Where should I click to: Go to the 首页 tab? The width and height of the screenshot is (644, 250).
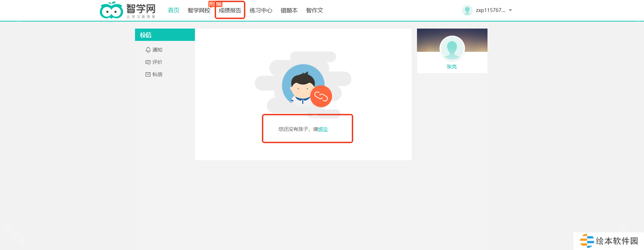pyautogui.click(x=173, y=10)
